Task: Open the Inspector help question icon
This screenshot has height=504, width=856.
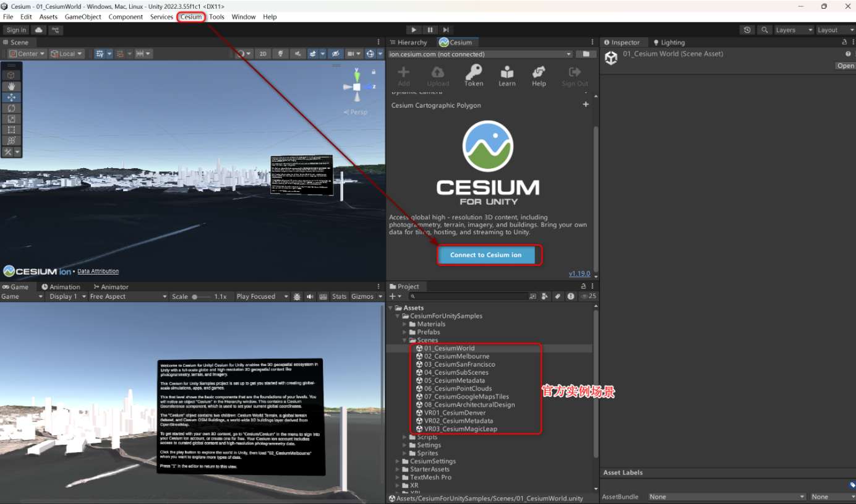Action: tap(848, 54)
